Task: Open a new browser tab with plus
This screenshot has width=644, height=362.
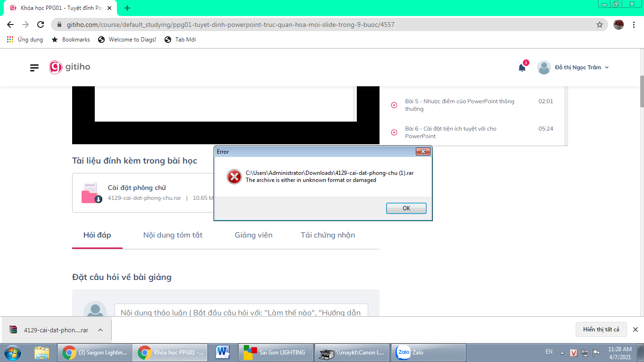Action: (x=127, y=8)
